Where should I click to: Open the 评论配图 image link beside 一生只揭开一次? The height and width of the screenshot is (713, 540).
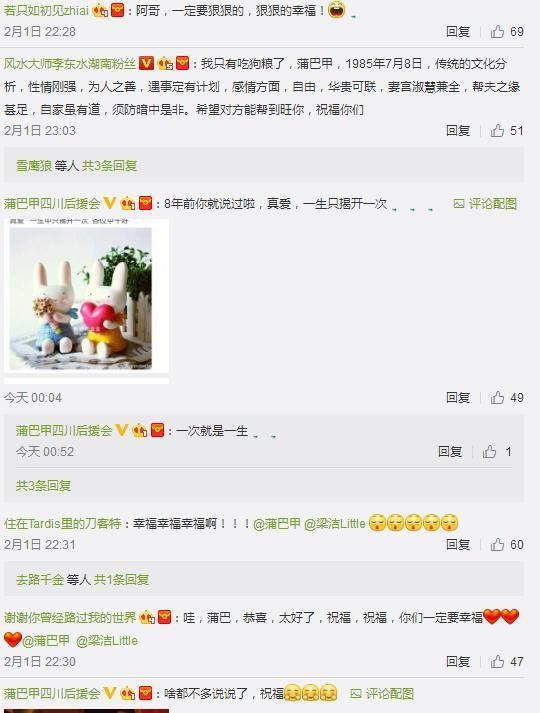pos(485,204)
